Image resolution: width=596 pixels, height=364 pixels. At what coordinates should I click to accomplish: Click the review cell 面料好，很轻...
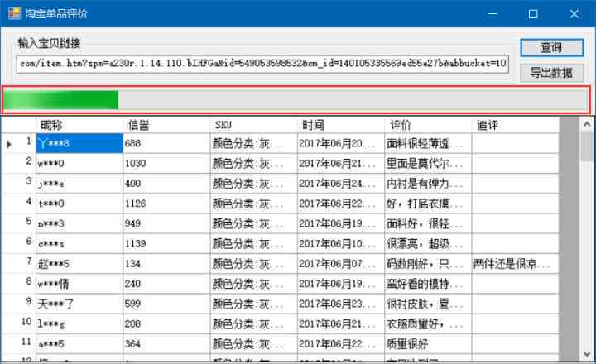pos(428,224)
